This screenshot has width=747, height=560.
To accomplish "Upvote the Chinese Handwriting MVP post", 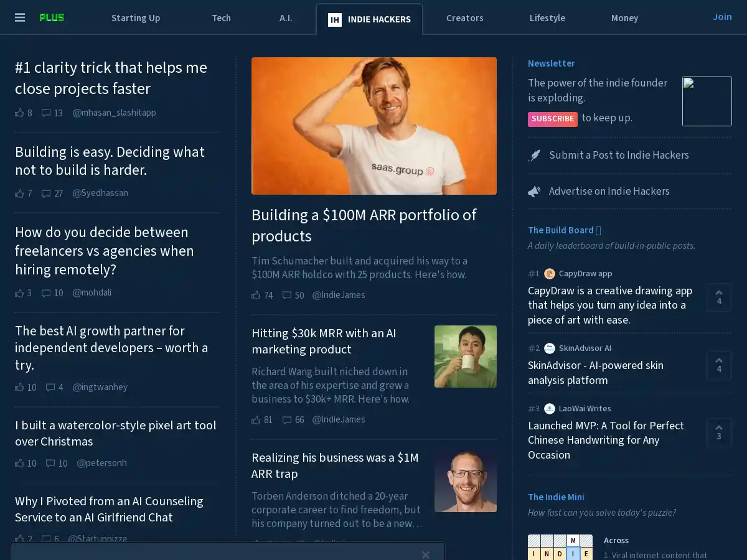I will 719,432.
